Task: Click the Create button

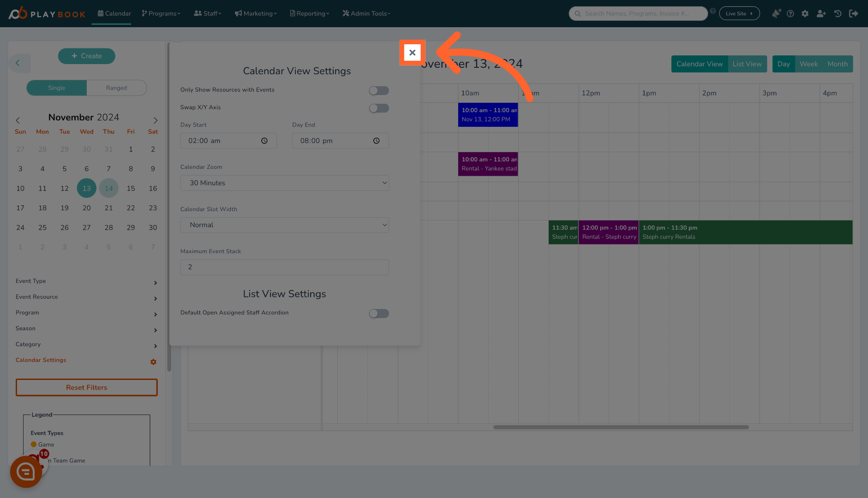Action: [87, 56]
